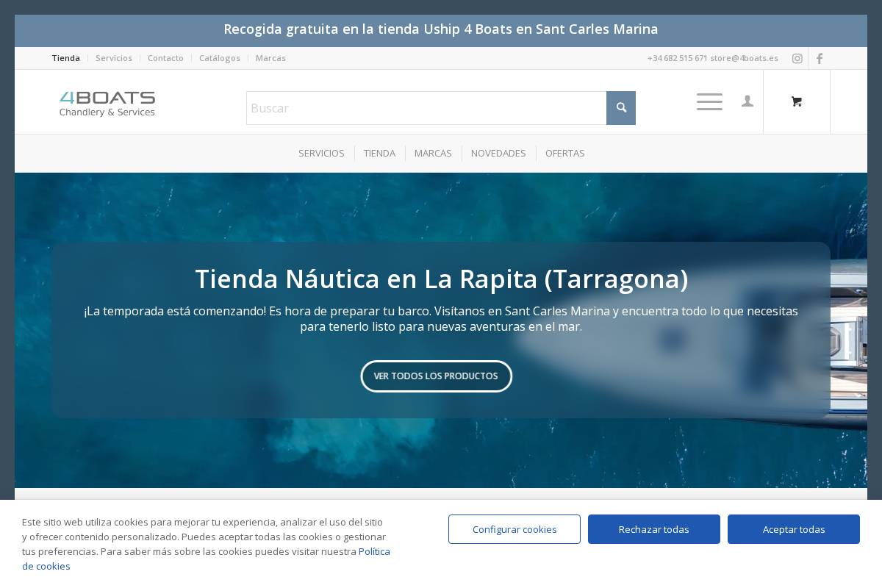Screen dimensions: 882x588
Task: Click VER TODOS LOS PRODUCTOS button
Action: [437, 376]
